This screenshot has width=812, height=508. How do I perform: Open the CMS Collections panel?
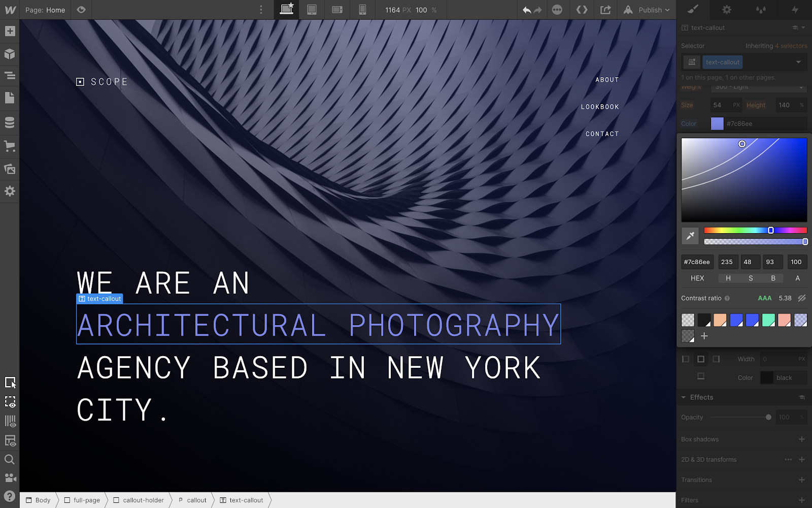click(10, 123)
